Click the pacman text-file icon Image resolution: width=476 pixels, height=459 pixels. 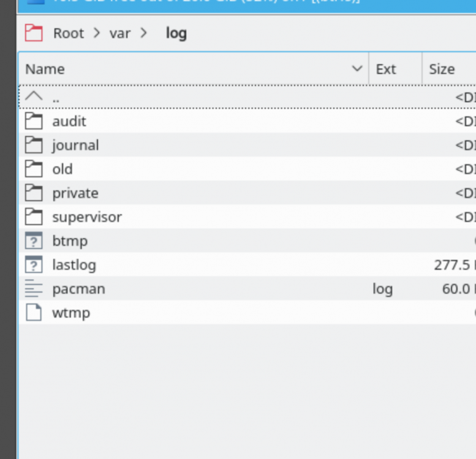[34, 289]
